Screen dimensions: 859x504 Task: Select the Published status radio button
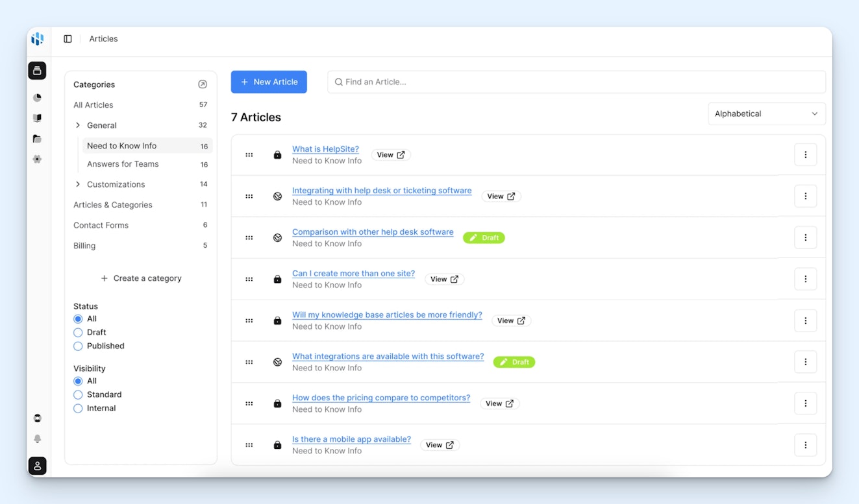(78, 346)
